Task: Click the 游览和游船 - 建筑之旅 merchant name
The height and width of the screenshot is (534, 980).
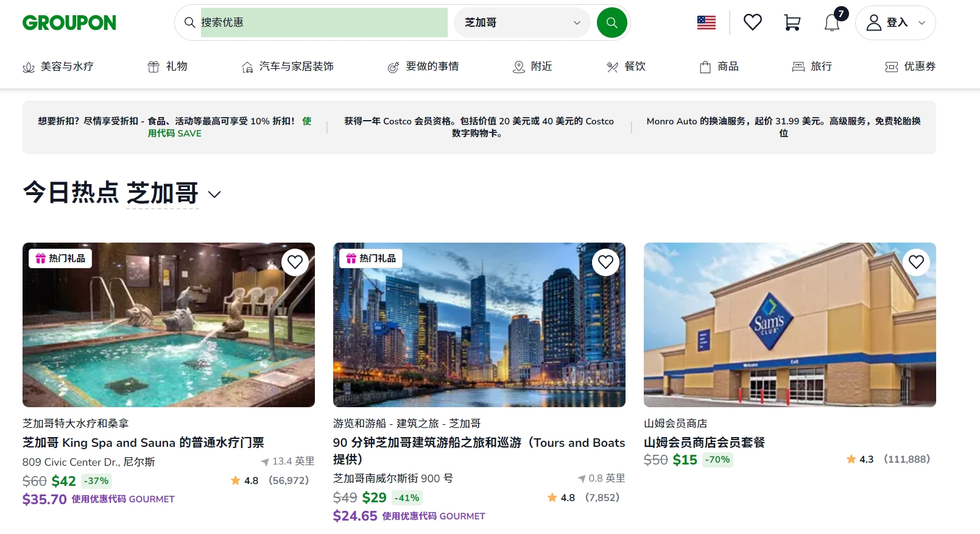Action: 407,423
